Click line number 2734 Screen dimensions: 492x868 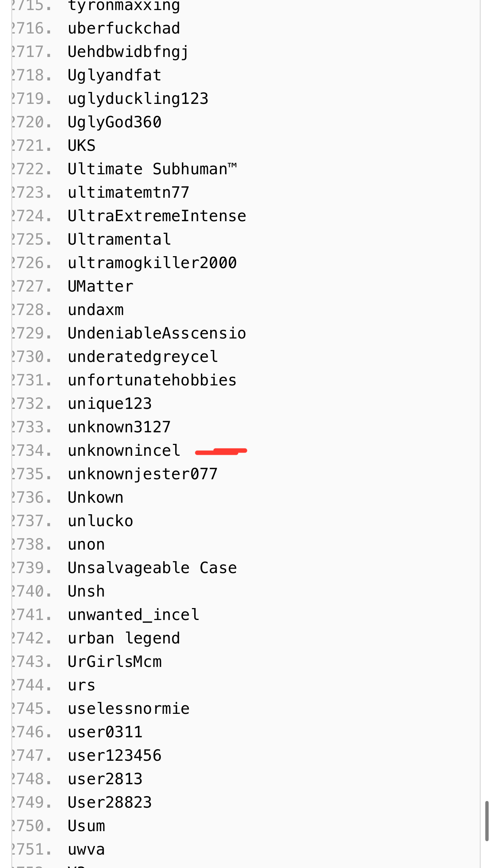click(x=31, y=451)
